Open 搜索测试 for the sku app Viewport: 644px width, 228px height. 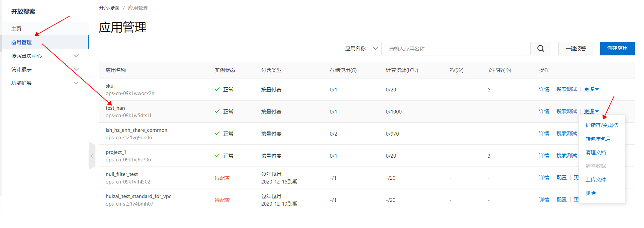pyautogui.click(x=567, y=89)
